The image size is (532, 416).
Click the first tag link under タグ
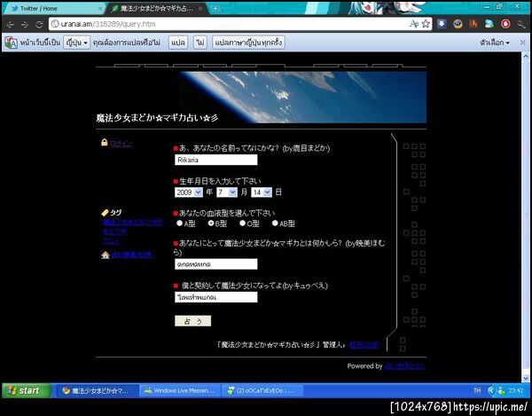tap(133, 223)
